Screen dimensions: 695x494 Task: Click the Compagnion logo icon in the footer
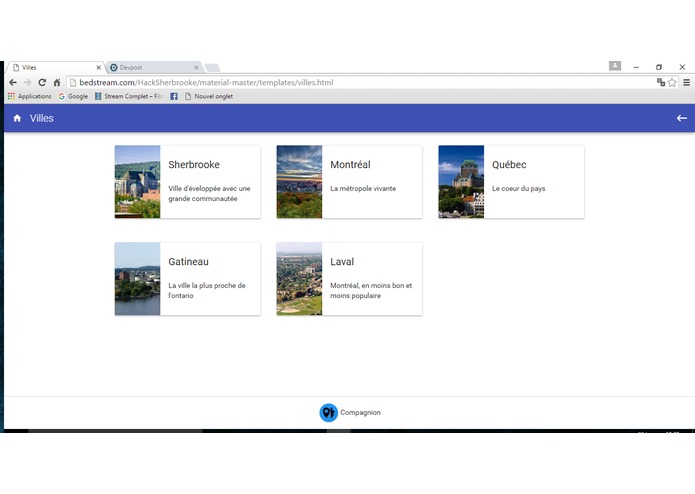pos(328,412)
